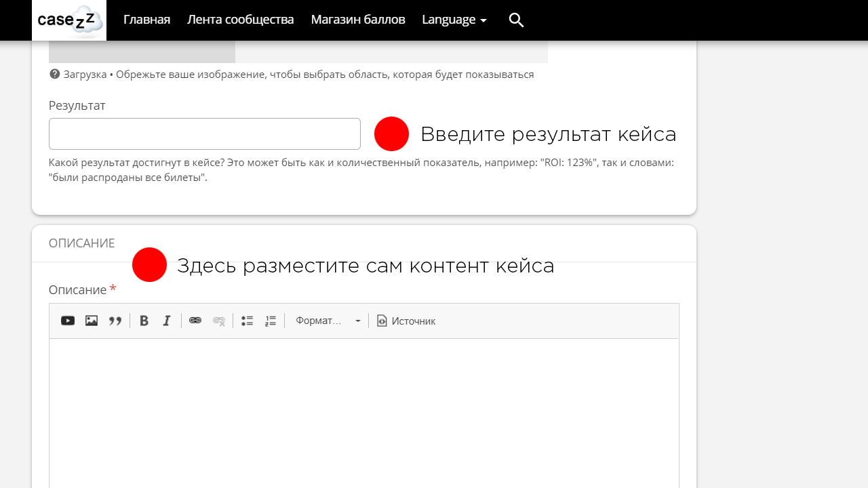Viewport: 868px width, 488px height.
Task: Click the image upload crop area
Action: point(298,52)
